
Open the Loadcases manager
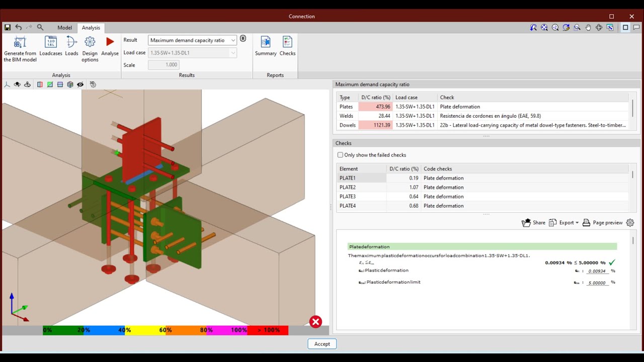(51, 48)
